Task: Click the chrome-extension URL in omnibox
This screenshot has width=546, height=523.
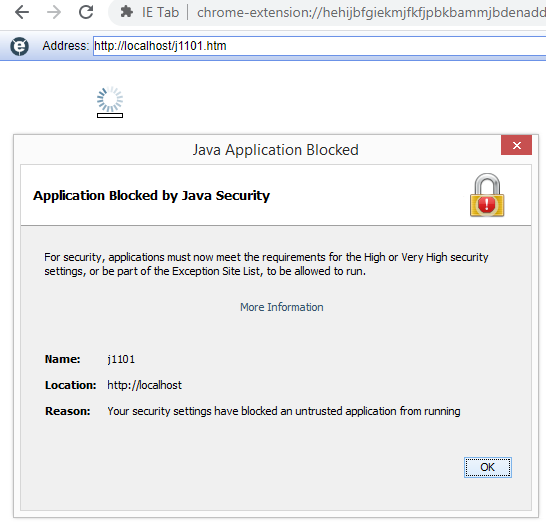Action: [371, 13]
